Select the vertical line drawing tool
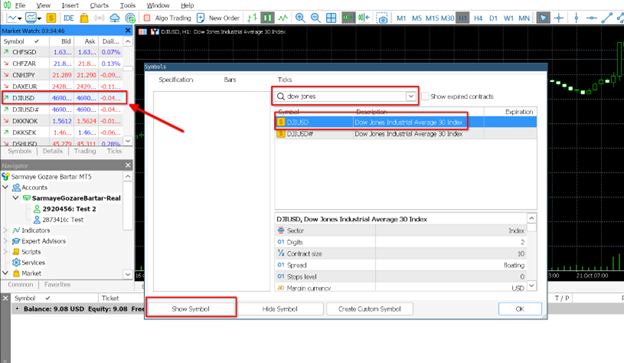 (576, 18)
